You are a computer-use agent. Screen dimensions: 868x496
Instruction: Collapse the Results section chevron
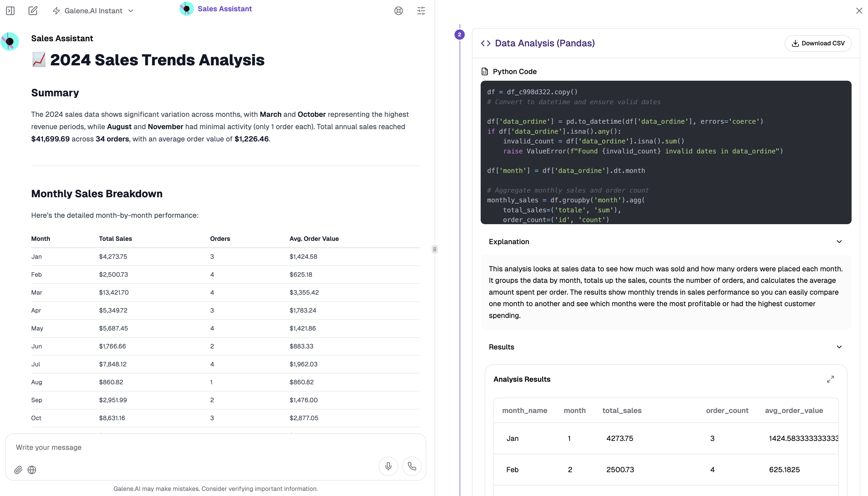[x=839, y=347]
